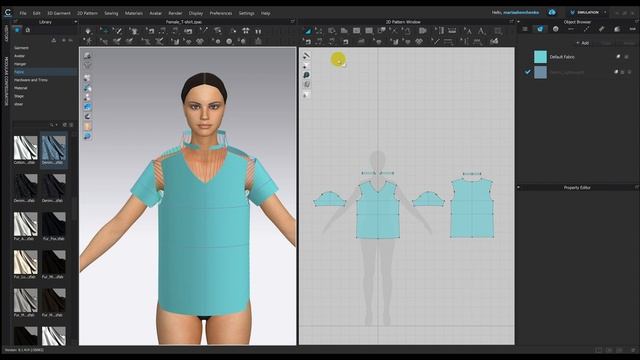The height and width of the screenshot is (360, 640).
Task: Toggle checkmark on second fabric row
Action: 528,72
